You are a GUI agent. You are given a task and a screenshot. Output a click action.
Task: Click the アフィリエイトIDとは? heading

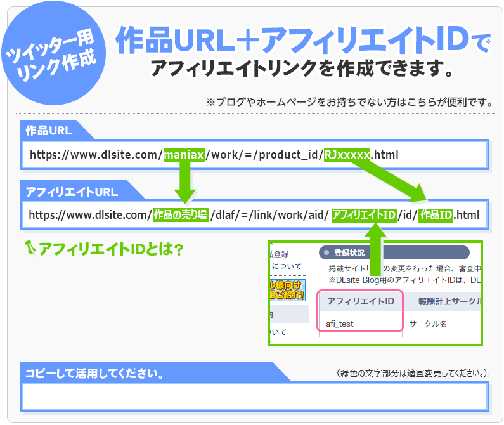pos(111,249)
